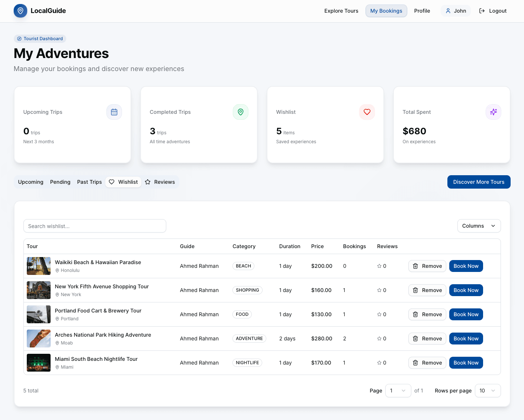Book Now the Miami South Beach Nightlife Tour
Screen dimensions: 524x420
click(466, 363)
